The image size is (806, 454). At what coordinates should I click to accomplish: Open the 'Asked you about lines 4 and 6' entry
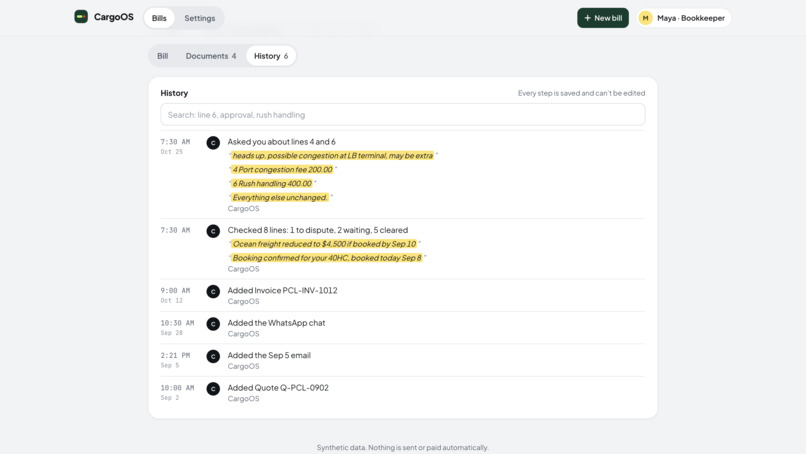281,141
